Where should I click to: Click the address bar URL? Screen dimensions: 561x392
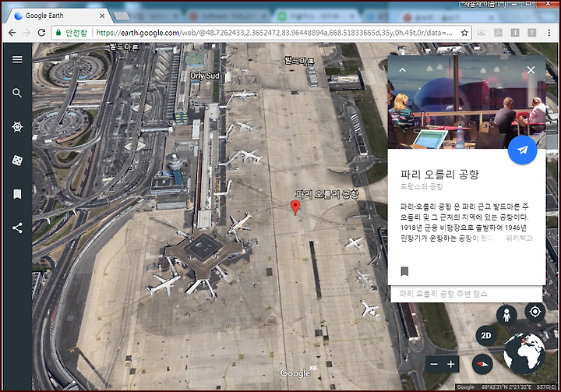pos(274,33)
